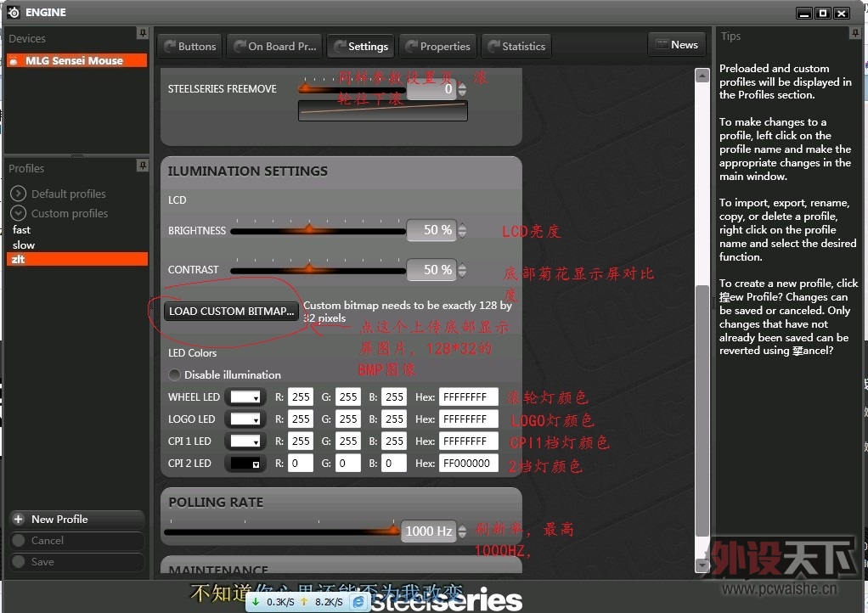The image size is (868, 613).
Task: Click the SteelSeries Engine logo icon
Action: coord(14,12)
